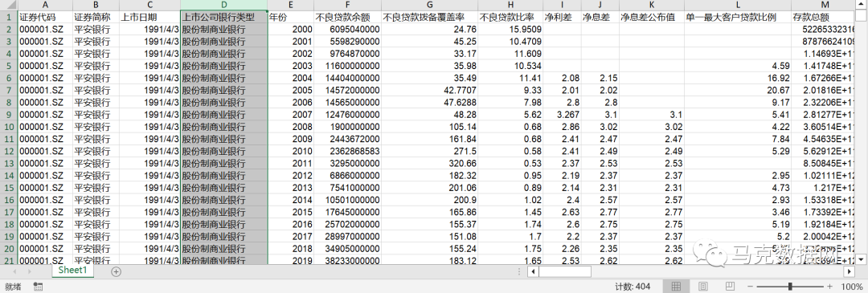Switch to Page Layout view icon
Image resolution: width=868 pixels, height=293 pixels.
(x=702, y=287)
